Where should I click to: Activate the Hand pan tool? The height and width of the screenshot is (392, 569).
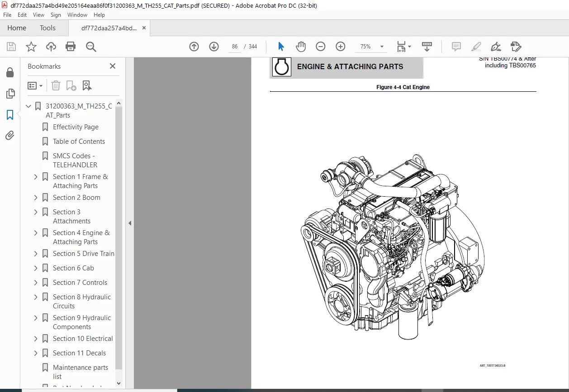coord(301,47)
